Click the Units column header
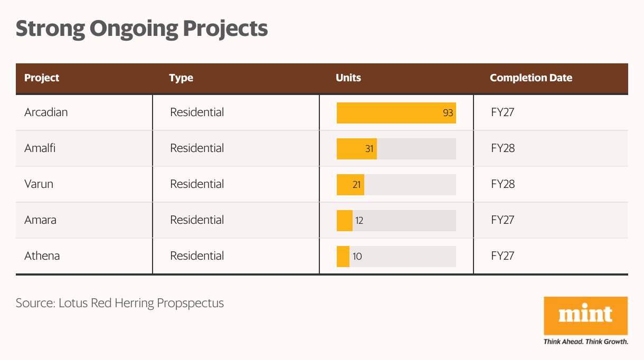This screenshot has width=644, height=360. tap(348, 78)
